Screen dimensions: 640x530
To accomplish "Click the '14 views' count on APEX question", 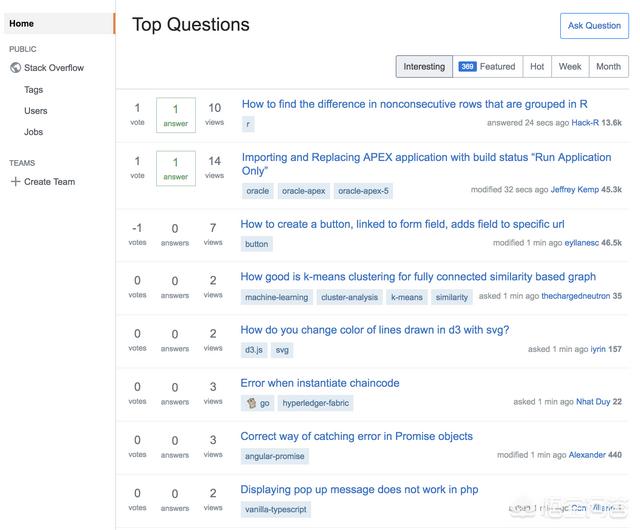I will tap(214, 167).
